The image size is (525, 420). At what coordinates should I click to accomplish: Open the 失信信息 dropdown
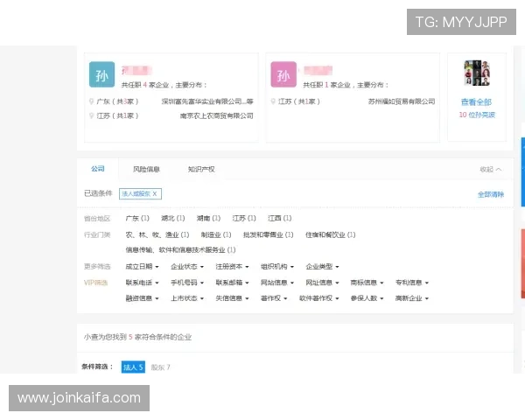pos(232,298)
